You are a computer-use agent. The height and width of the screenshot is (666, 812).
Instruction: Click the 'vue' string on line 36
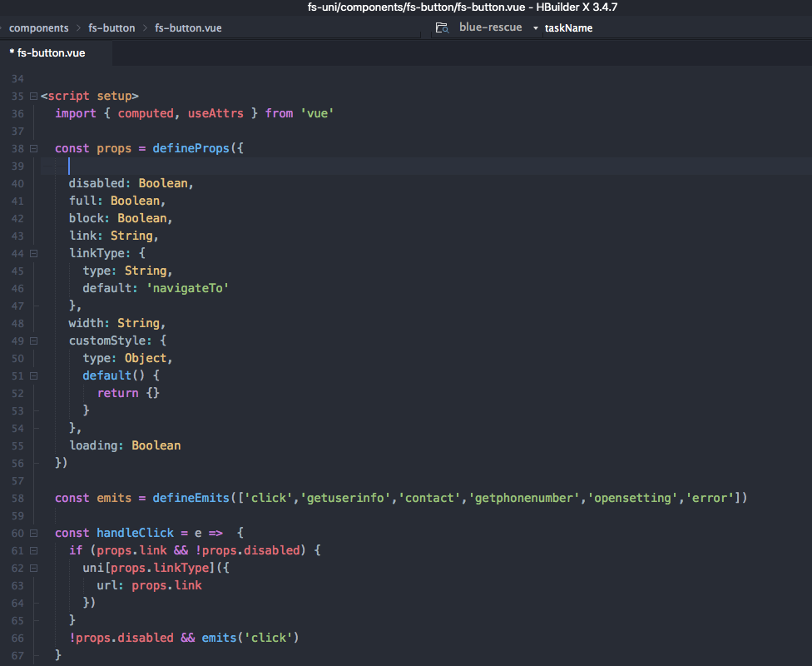pyautogui.click(x=317, y=113)
